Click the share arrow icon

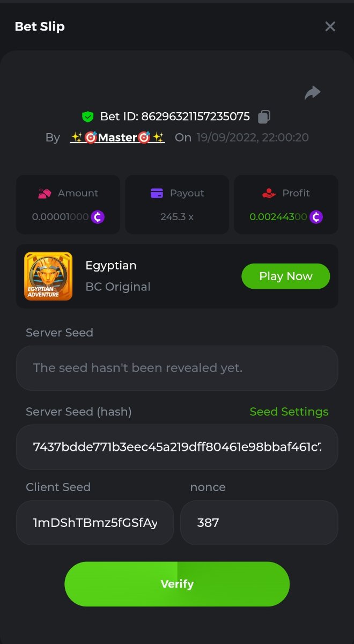pos(312,93)
